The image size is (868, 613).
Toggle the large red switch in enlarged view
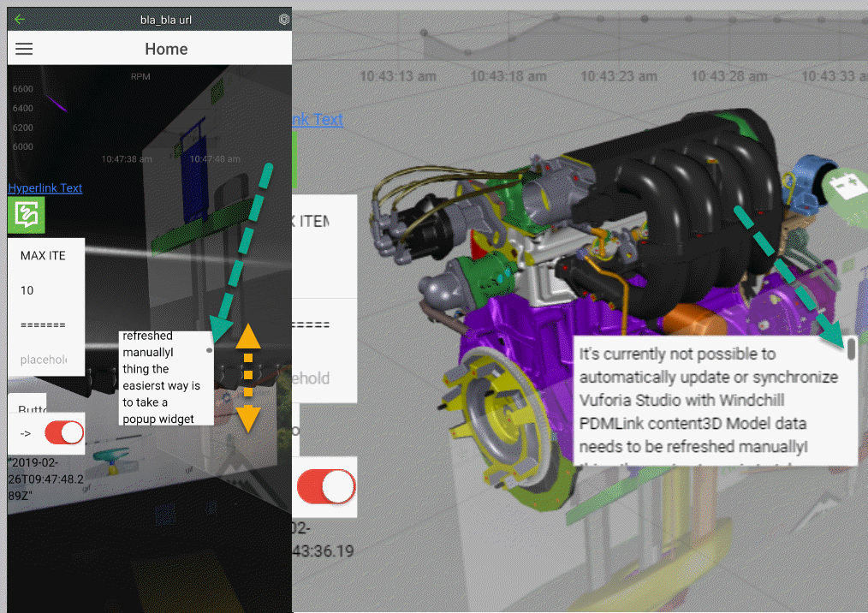(325, 487)
